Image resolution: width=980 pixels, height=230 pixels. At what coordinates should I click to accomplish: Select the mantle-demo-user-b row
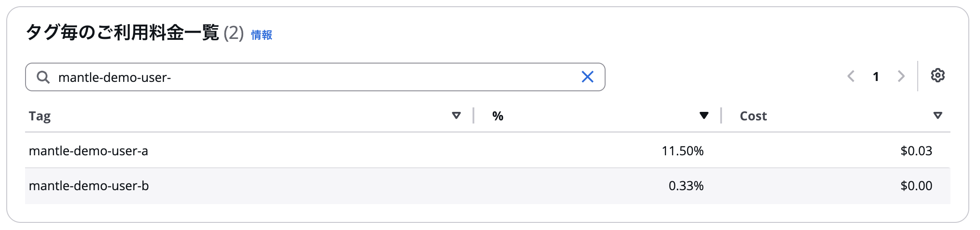click(487, 186)
